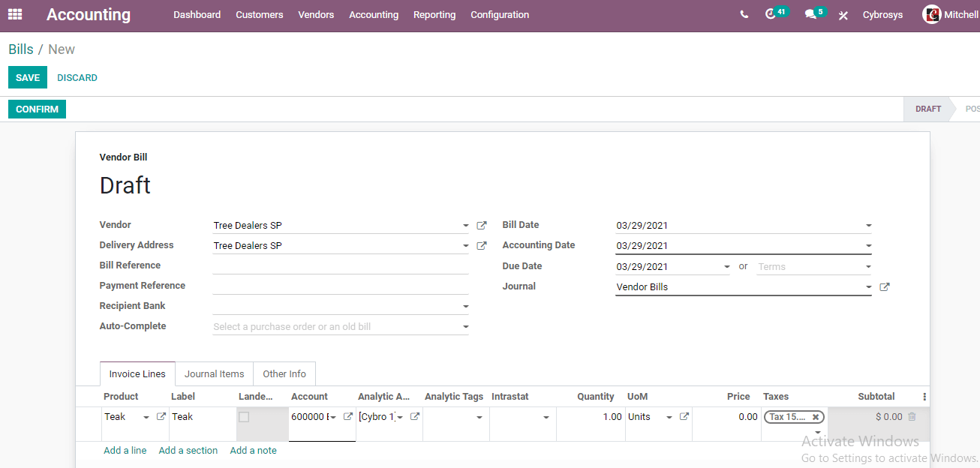Open external link for Vendor field
The image size is (980, 468).
(x=482, y=225)
